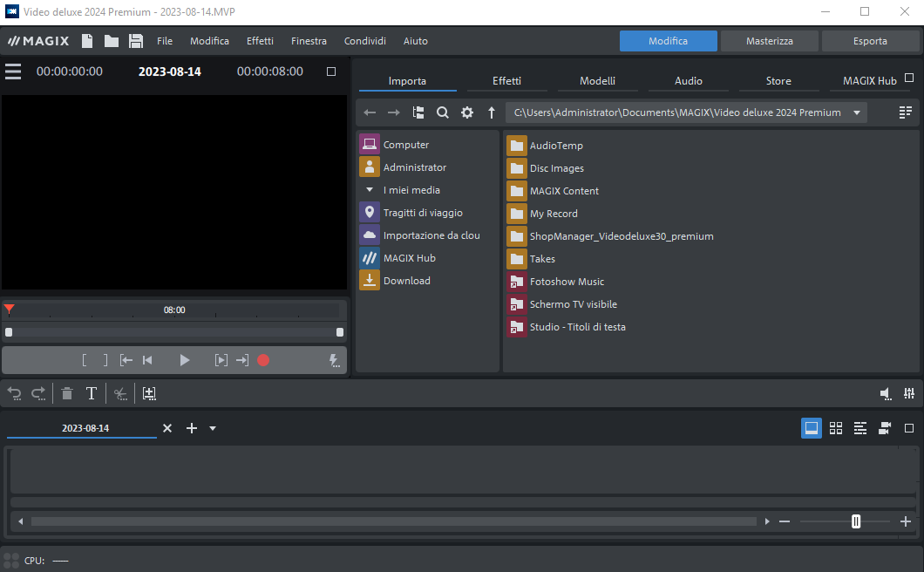Image resolution: width=924 pixels, height=572 pixels.
Task: Set the range in point bracket
Action: click(85, 360)
